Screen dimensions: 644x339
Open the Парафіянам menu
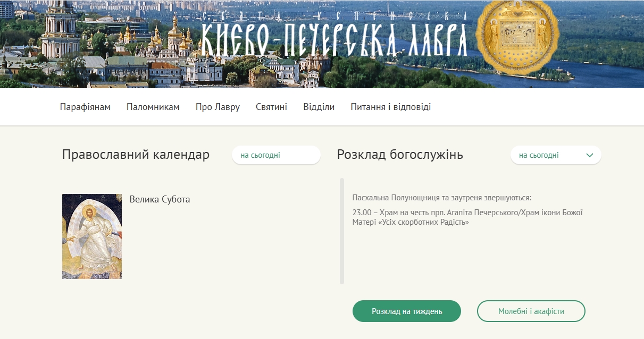[85, 107]
